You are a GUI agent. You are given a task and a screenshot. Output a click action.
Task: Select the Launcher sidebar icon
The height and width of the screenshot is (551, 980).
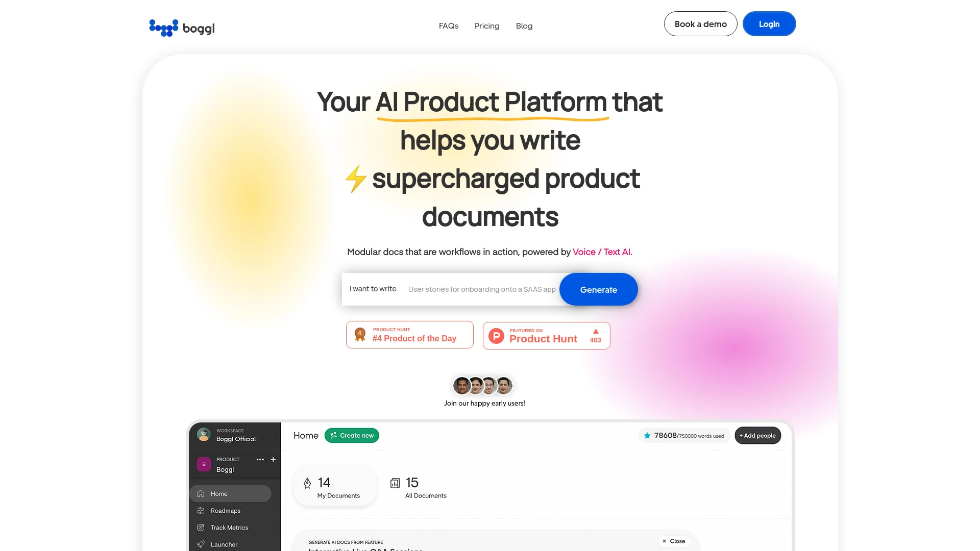click(201, 543)
